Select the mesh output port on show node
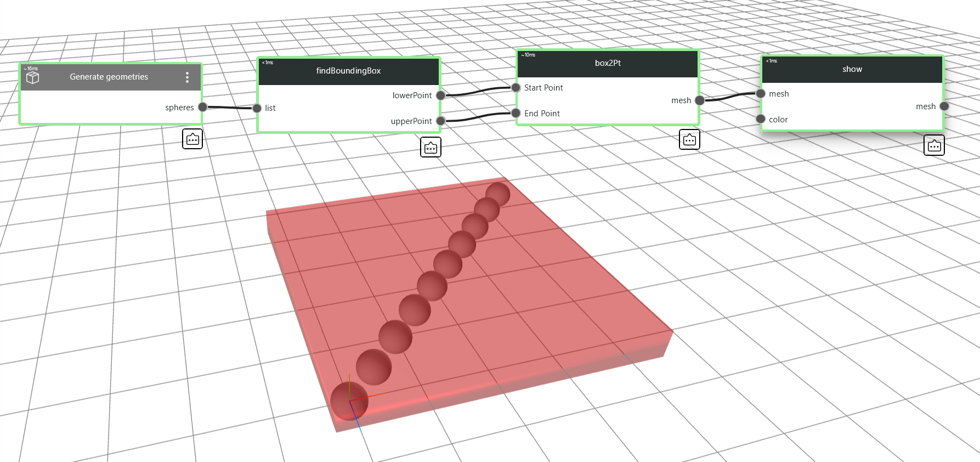980x462 pixels. pos(944,106)
